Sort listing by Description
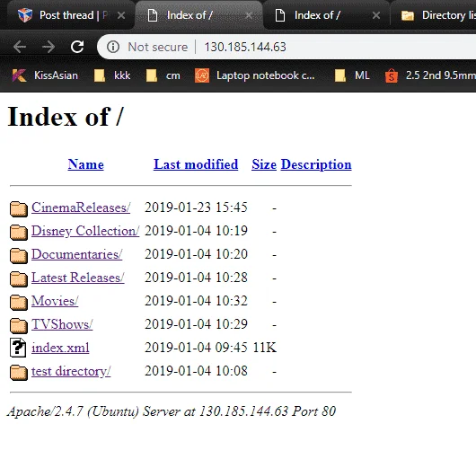This screenshot has width=476, height=468. coord(316,164)
